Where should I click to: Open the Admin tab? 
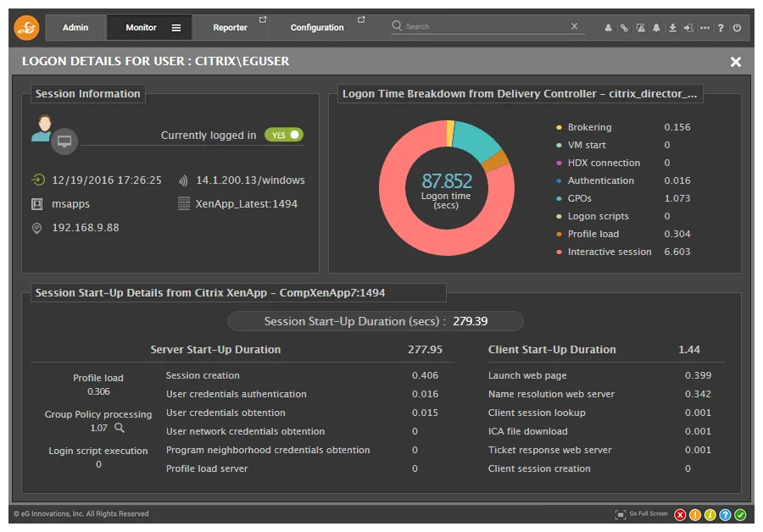pyautogui.click(x=75, y=28)
